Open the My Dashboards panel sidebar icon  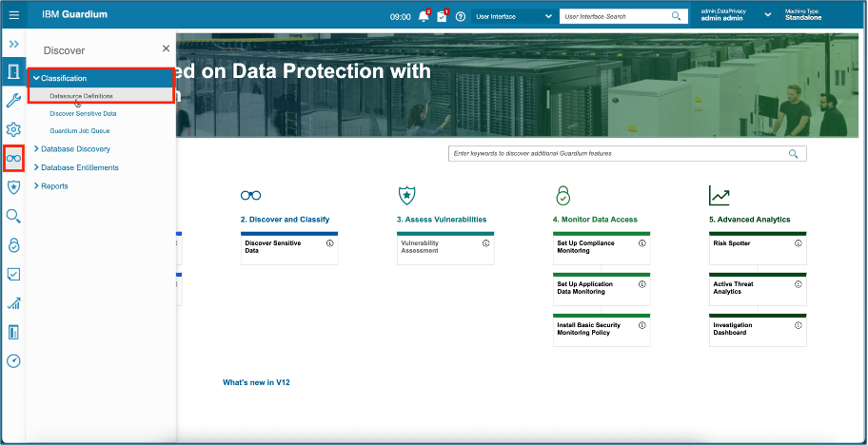(x=14, y=332)
